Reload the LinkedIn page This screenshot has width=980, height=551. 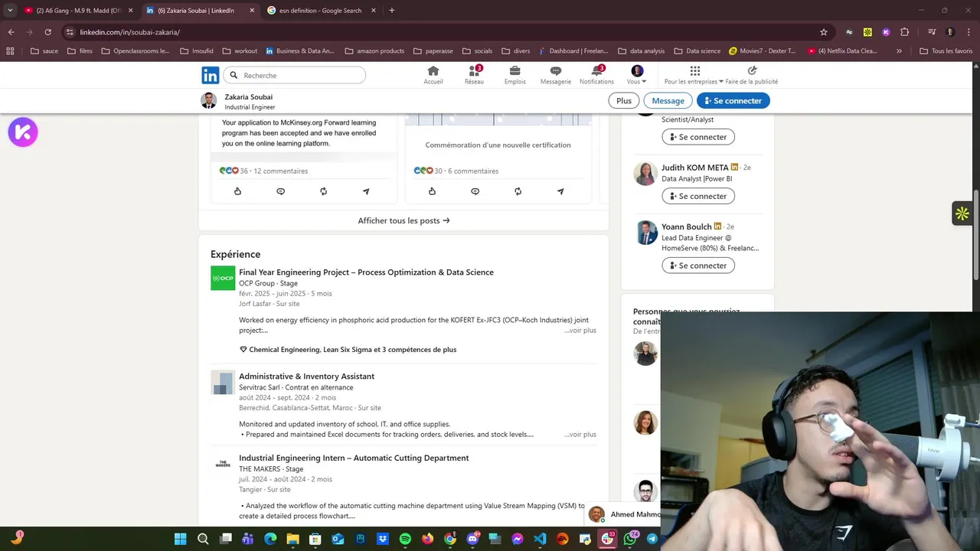click(x=47, y=32)
